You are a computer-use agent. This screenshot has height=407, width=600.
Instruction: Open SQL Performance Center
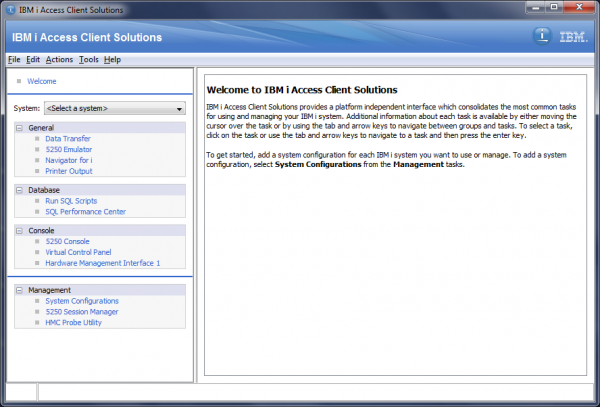click(x=86, y=212)
